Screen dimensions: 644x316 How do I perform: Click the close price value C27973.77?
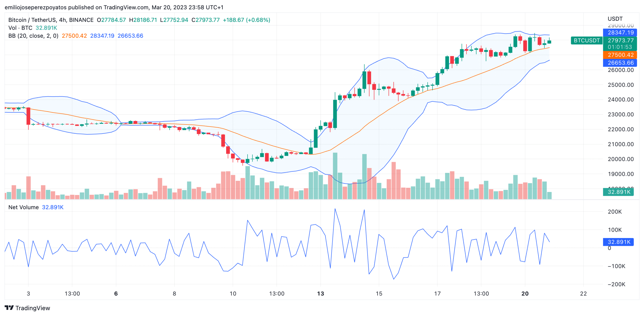206,20
